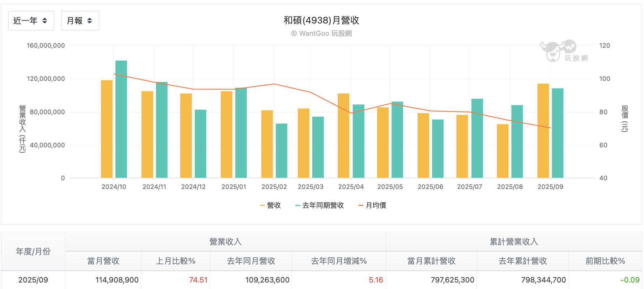The width and height of the screenshot is (644, 289).
Task: Click the 160,000,000 left axis value
Action: tap(46, 46)
